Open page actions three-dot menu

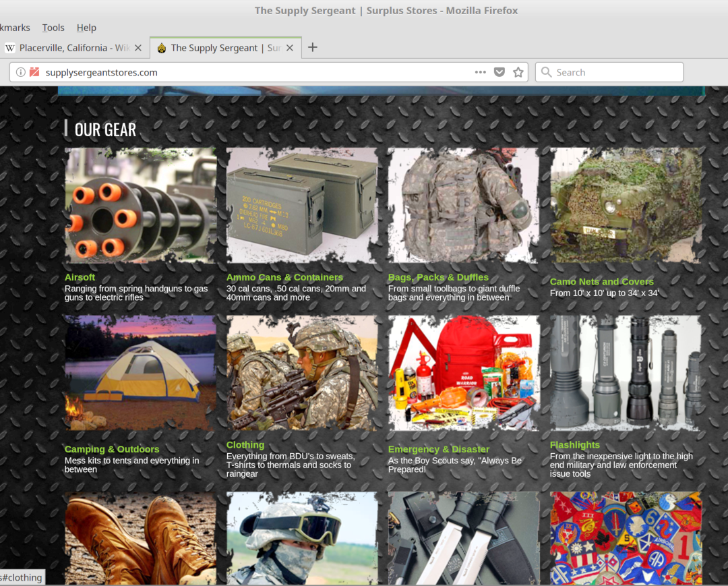pyautogui.click(x=480, y=72)
